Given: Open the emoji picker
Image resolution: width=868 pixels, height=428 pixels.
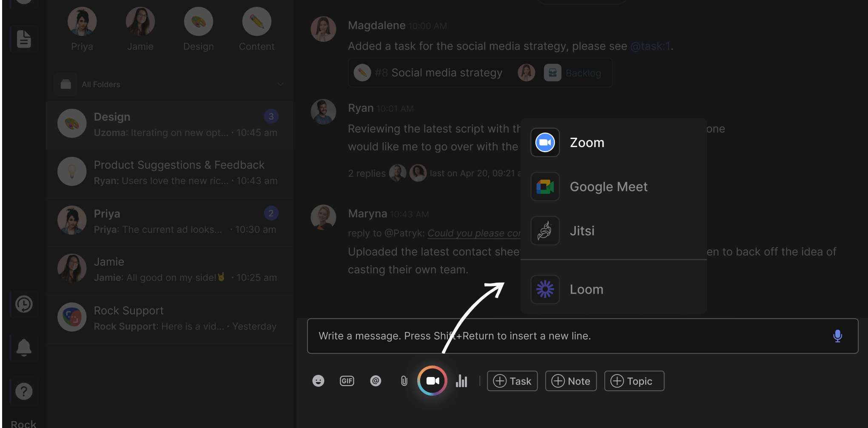Looking at the screenshot, I should pyautogui.click(x=318, y=381).
